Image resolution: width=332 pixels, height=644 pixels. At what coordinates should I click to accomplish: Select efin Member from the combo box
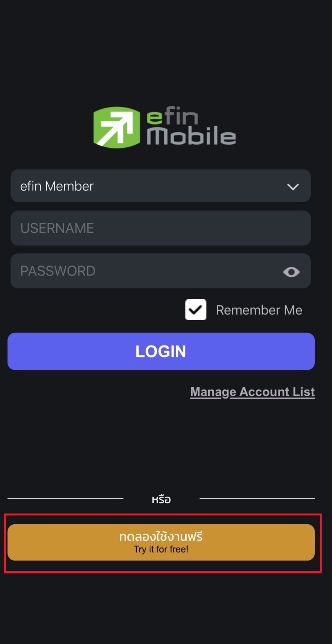click(x=161, y=186)
